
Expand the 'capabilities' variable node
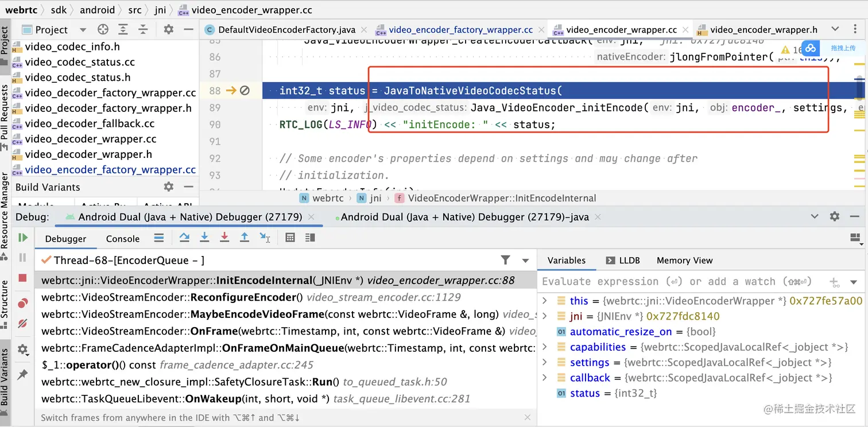545,347
